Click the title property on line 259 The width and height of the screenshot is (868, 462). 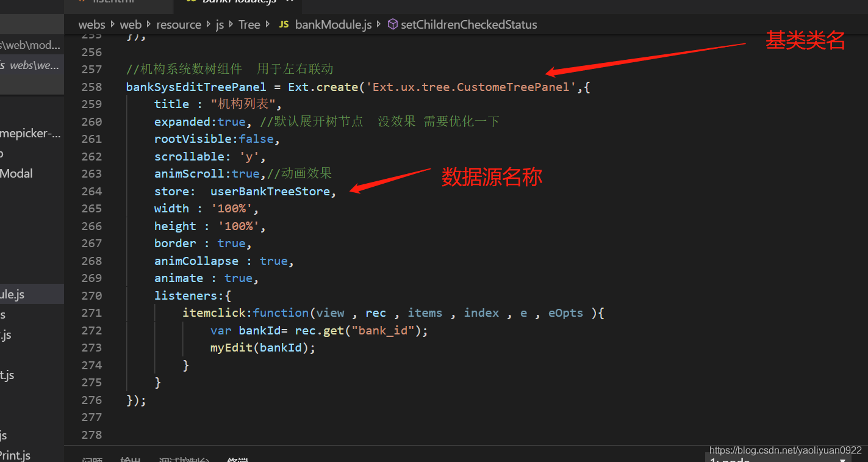[x=171, y=104]
